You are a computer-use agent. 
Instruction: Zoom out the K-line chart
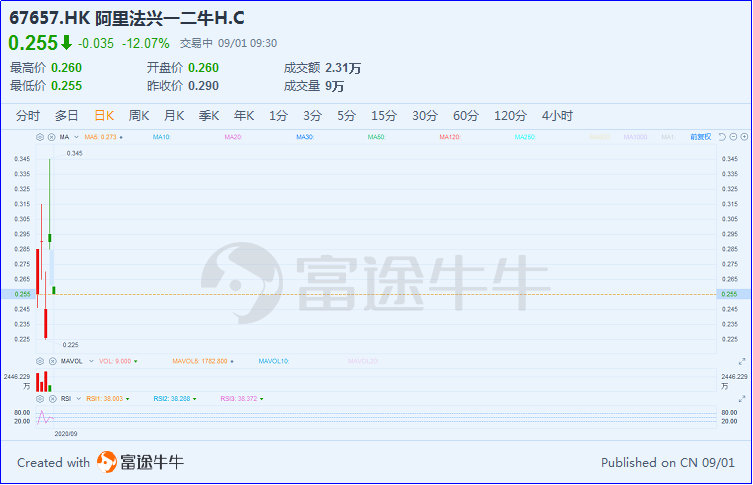click(733, 137)
